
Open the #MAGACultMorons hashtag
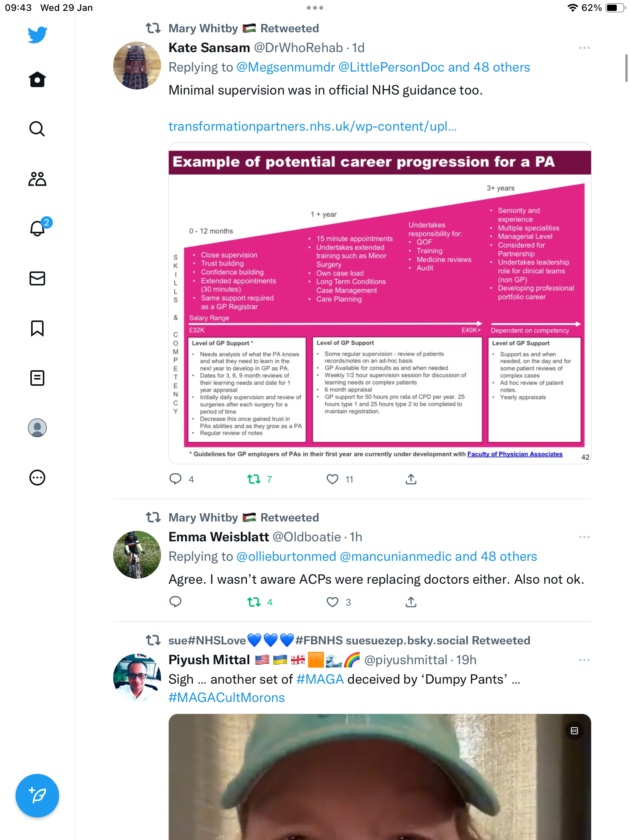coord(226,698)
